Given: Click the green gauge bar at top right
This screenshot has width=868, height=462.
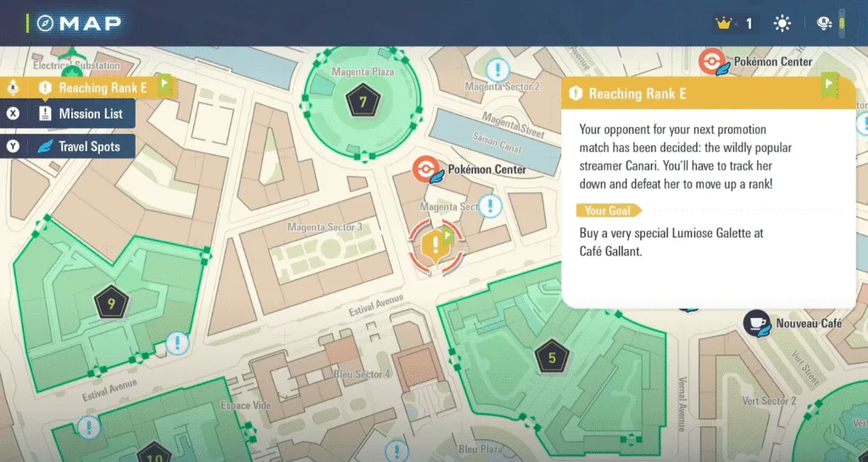Looking at the screenshot, I should 842,24.
